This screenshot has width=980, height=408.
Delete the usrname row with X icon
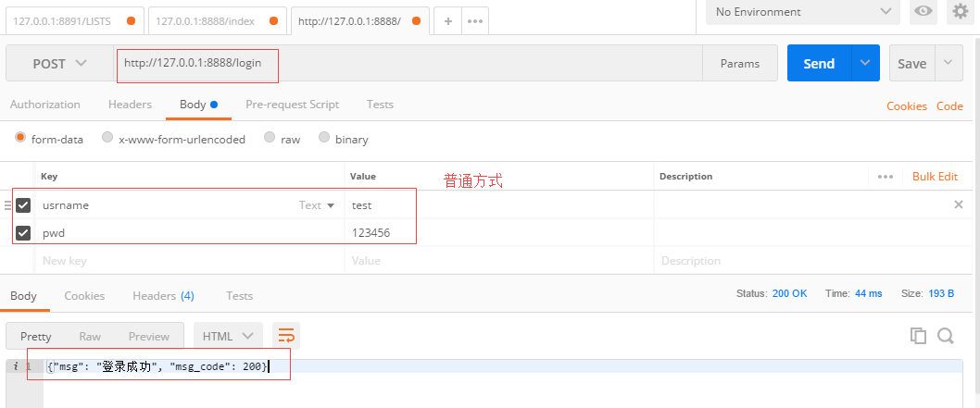coord(959,204)
